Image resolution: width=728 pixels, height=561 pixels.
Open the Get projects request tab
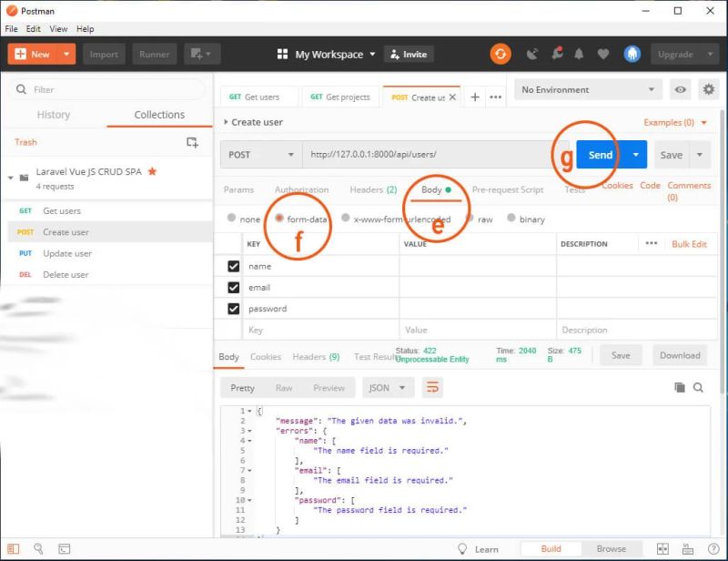point(340,97)
